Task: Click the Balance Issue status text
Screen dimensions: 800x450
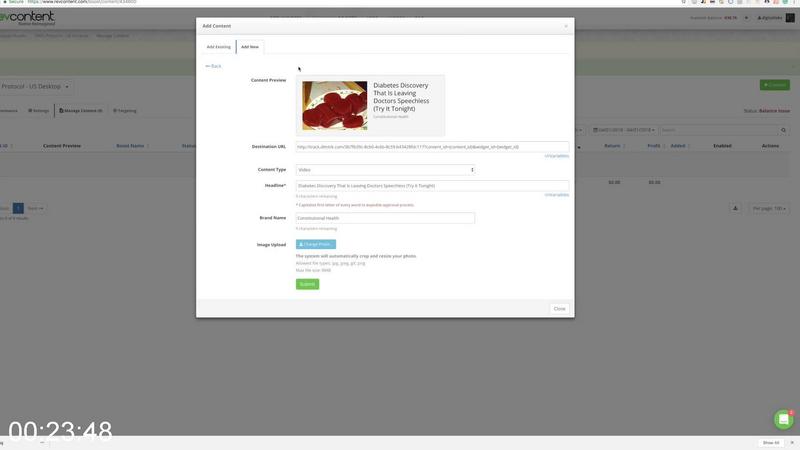Action: click(x=774, y=111)
